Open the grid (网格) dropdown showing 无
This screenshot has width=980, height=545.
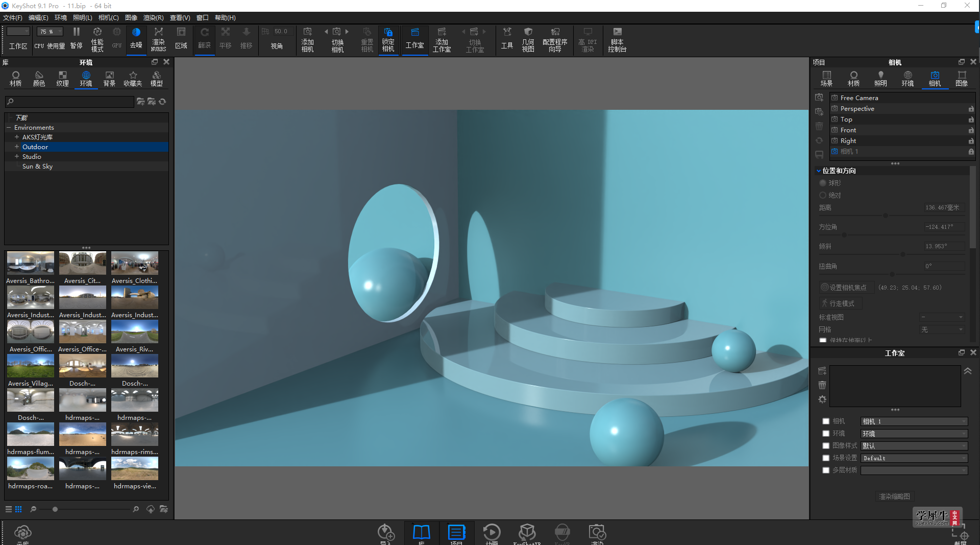tap(942, 329)
